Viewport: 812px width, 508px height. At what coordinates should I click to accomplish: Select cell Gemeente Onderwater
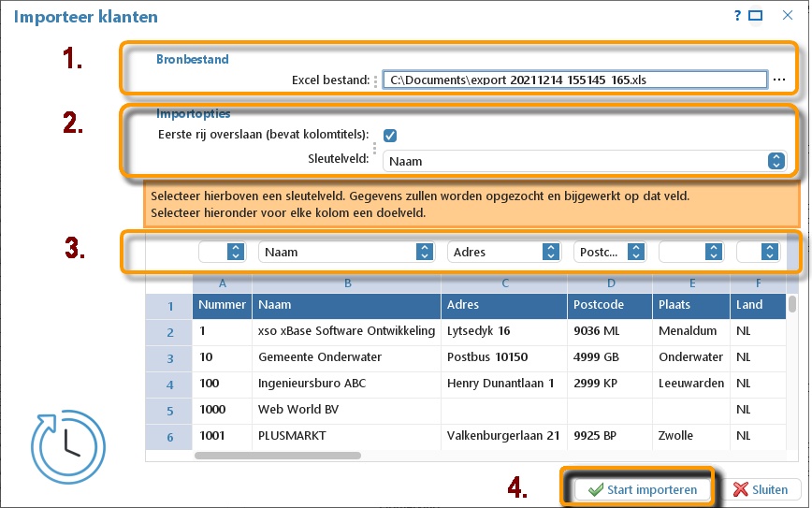tap(347, 357)
